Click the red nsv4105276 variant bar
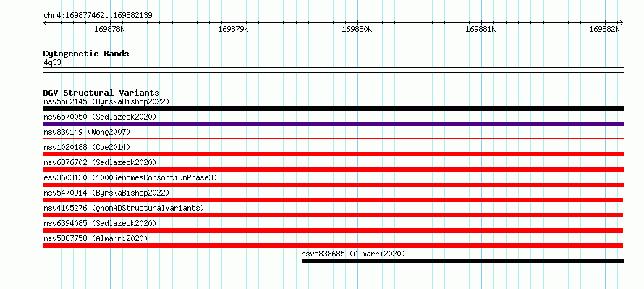The width and height of the screenshot is (644, 289). pos(333,215)
